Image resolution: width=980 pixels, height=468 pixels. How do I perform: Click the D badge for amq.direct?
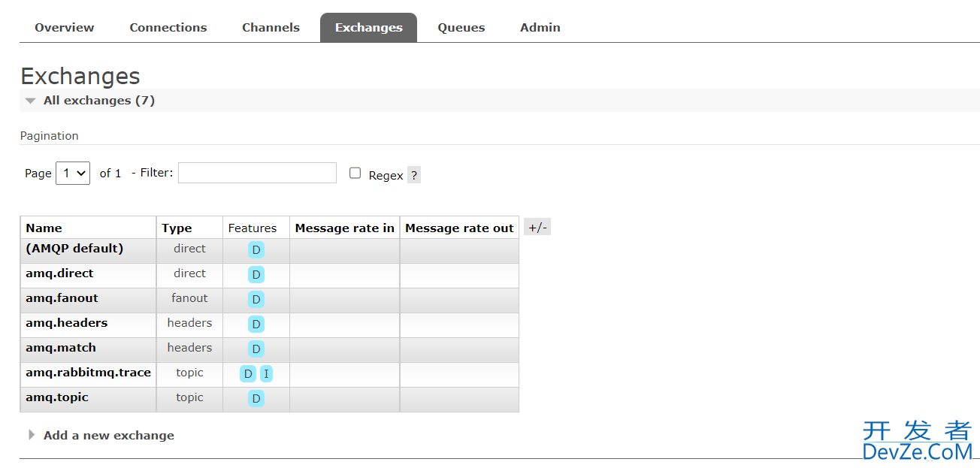[x=256, y=275]
